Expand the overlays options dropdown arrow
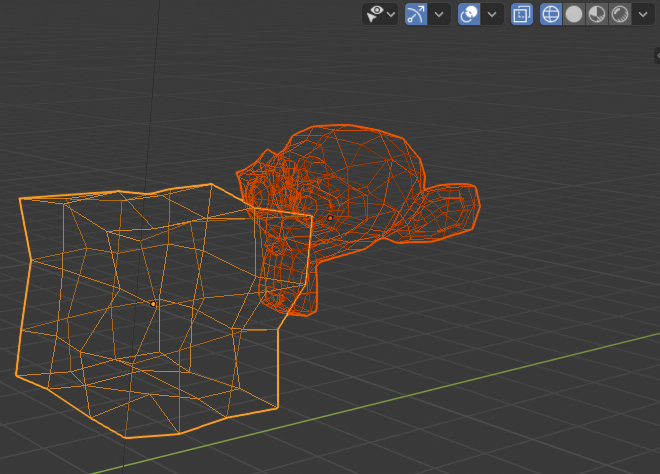 (x=492, y=14)
